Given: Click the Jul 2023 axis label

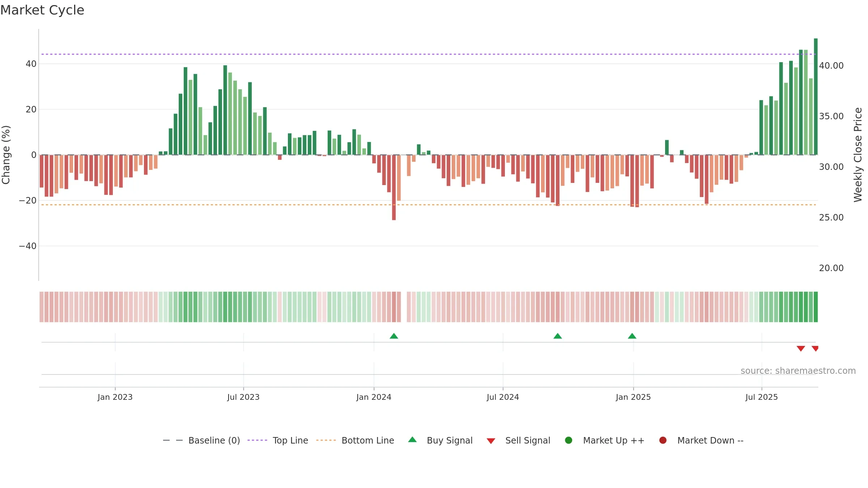Looking at the screenshot, I should [243, 397].
